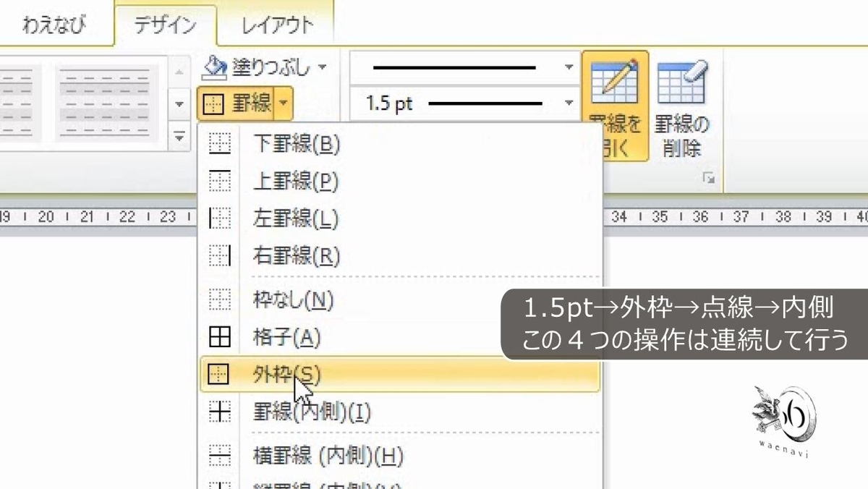
Task: Select 横罫線 (内側)(H) menu entry
Action: [x=400, y=455]
